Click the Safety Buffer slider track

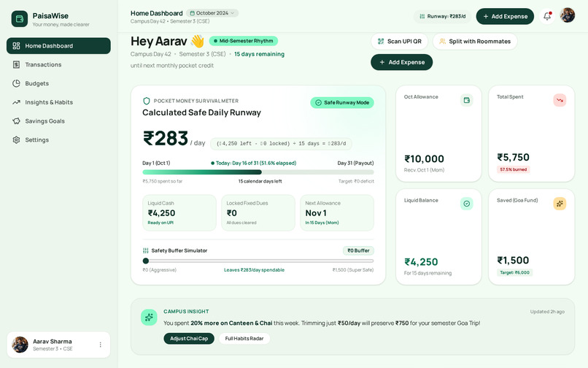click(258, 261)
